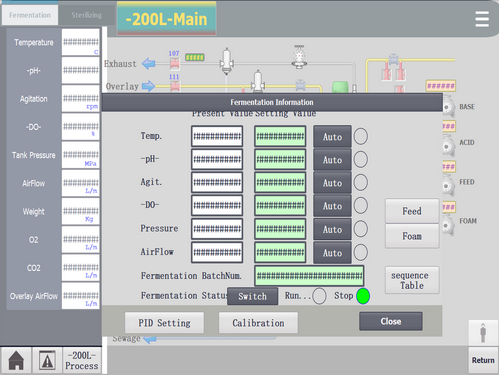
Task: Select overlay valve 111 icon
Action: tap(175, 86)
